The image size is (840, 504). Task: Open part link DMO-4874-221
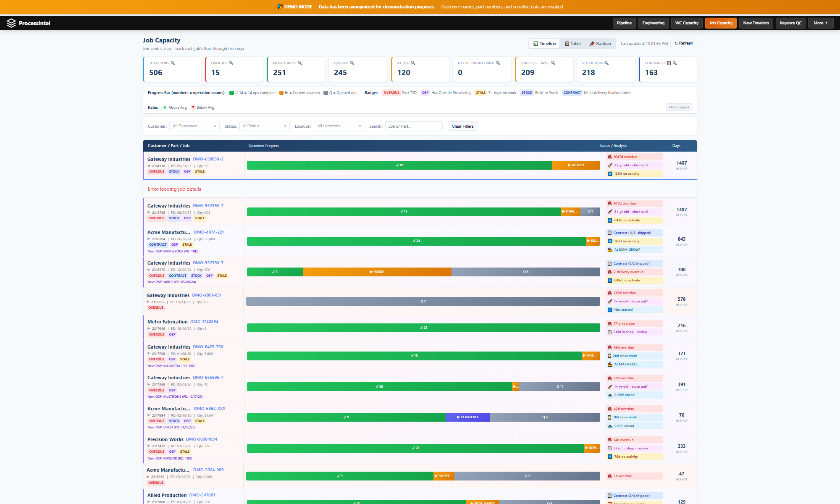pyautogui.click(x=209, y=232)
